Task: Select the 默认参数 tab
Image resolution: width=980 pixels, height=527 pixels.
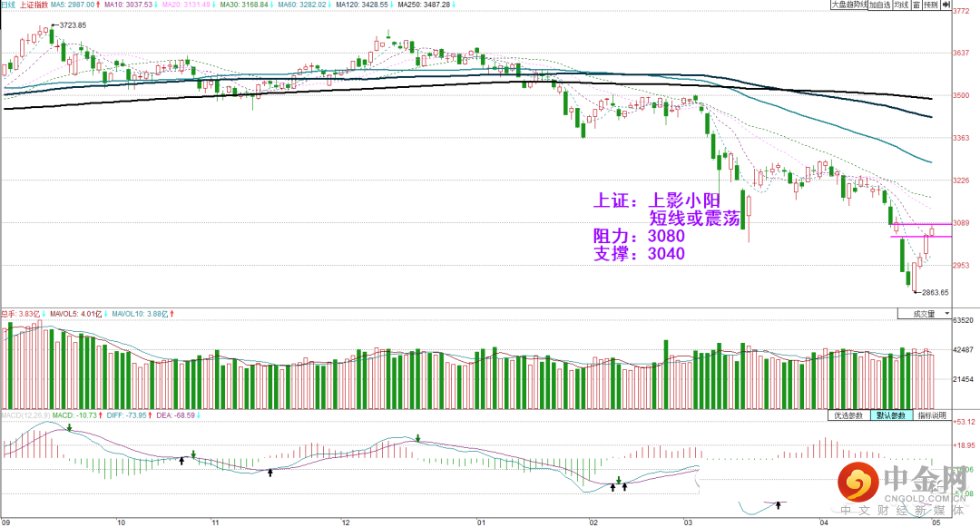Action: coord(891,415)
